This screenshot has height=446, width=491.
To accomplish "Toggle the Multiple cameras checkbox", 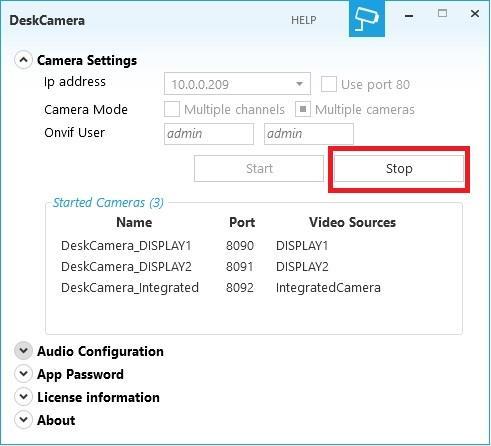I will tap(303, 109).
